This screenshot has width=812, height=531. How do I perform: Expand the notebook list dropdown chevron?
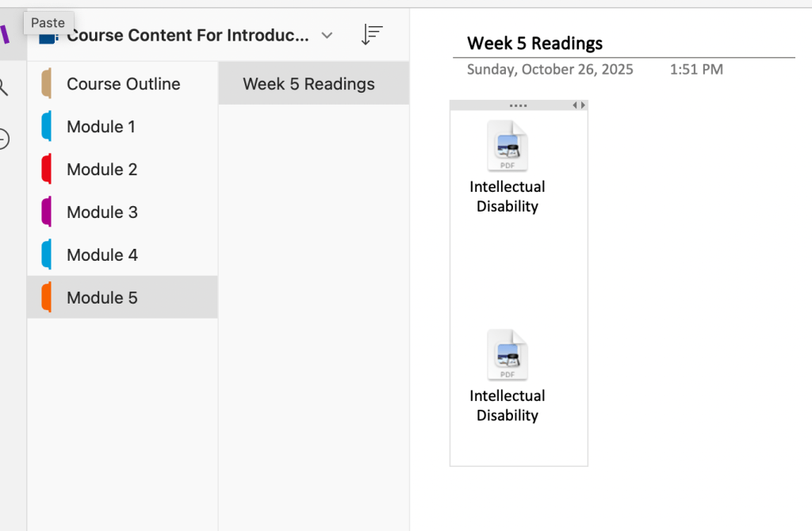click(x=327, y=36)
